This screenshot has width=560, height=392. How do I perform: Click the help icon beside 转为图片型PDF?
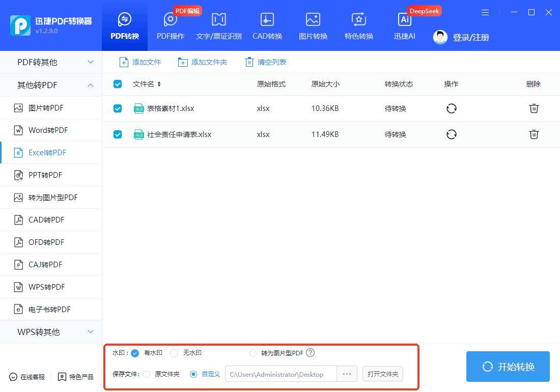(x=311, y=353)
